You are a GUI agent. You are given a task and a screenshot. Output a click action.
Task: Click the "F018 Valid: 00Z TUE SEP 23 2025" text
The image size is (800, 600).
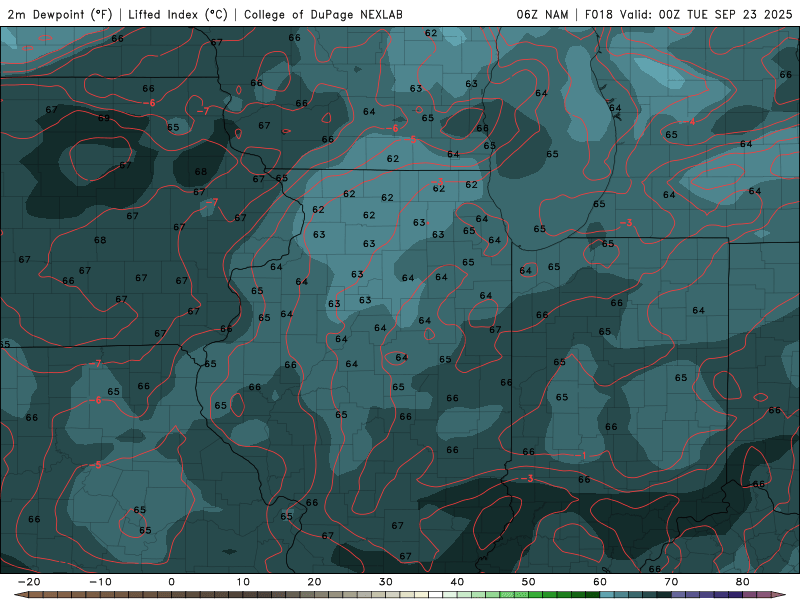[688, 14]
